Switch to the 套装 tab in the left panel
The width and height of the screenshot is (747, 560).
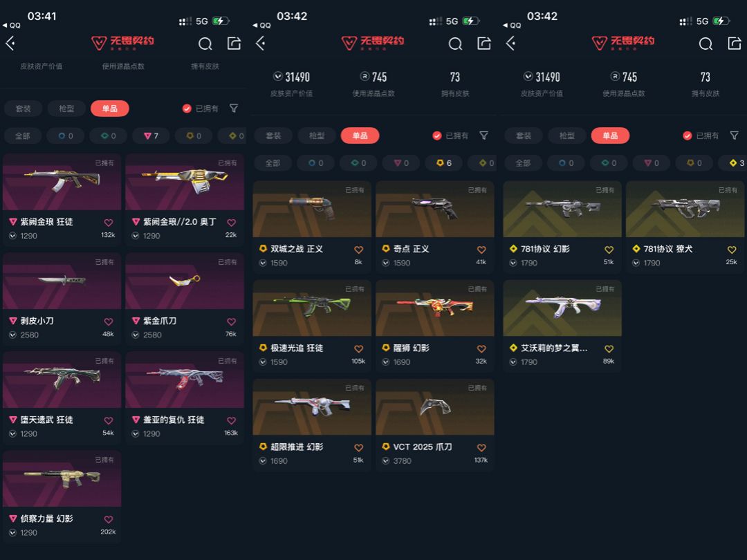click(x=23, y=109)
